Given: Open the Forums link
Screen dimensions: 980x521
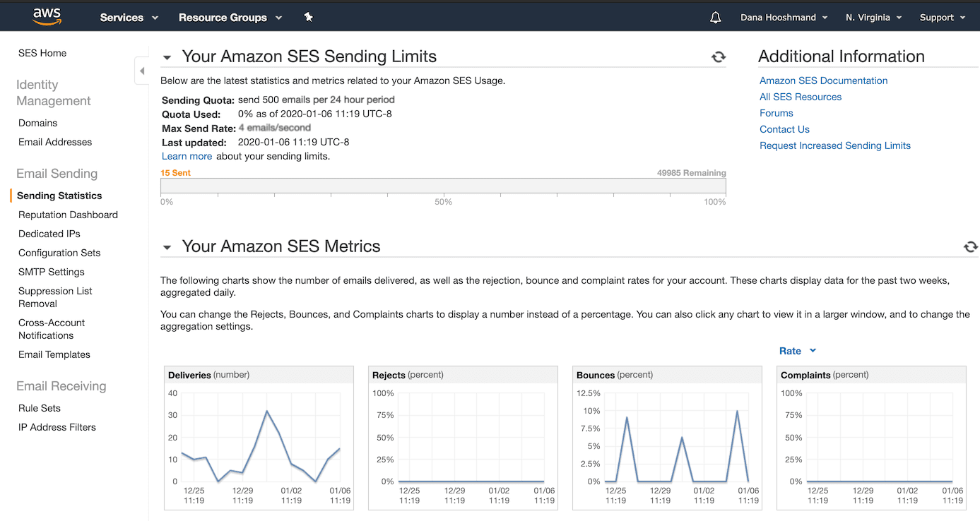Looking at the screenshot, I should click(x=777, y=113).
